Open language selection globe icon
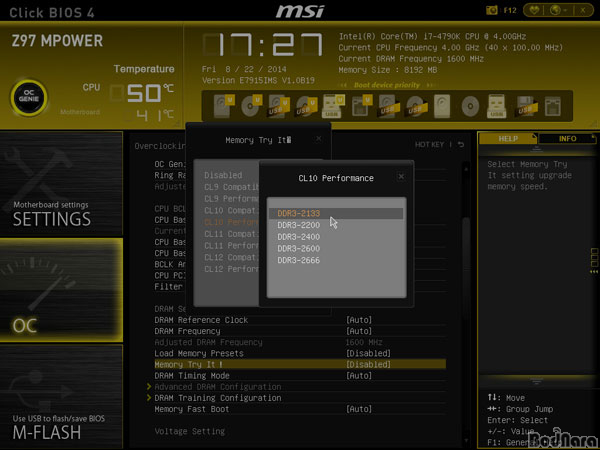The image size is (600, 450). [x=555, y=10]
